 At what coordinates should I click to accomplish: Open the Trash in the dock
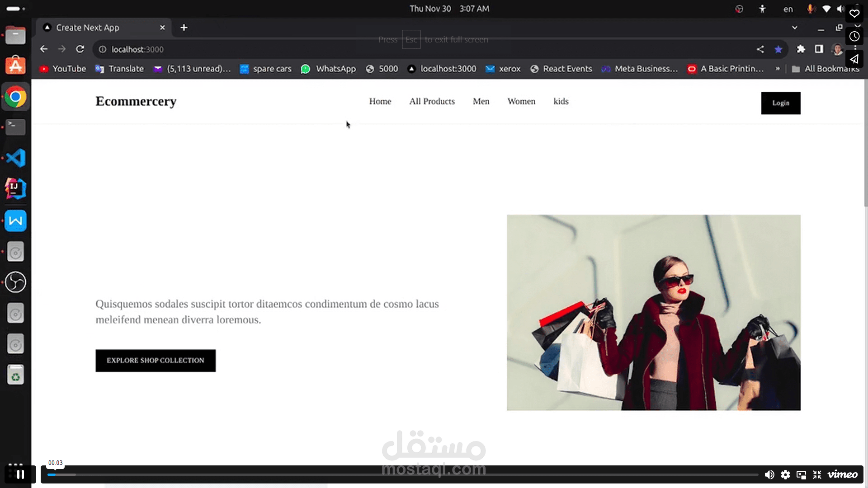(15, 374)
